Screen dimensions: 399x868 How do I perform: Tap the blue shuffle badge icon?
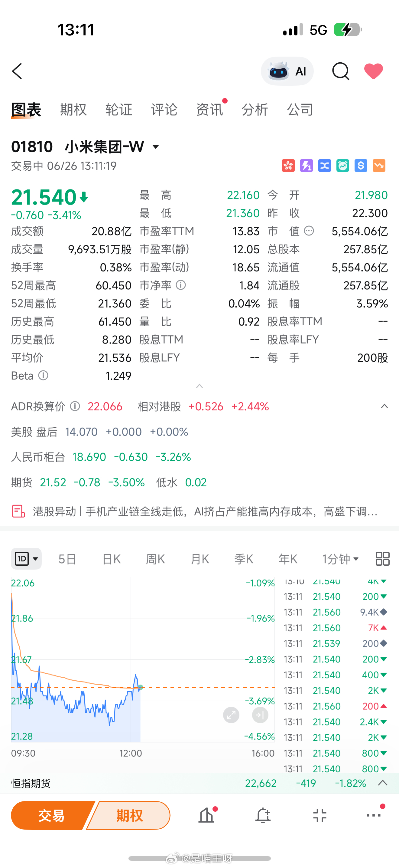pos(325,166)
